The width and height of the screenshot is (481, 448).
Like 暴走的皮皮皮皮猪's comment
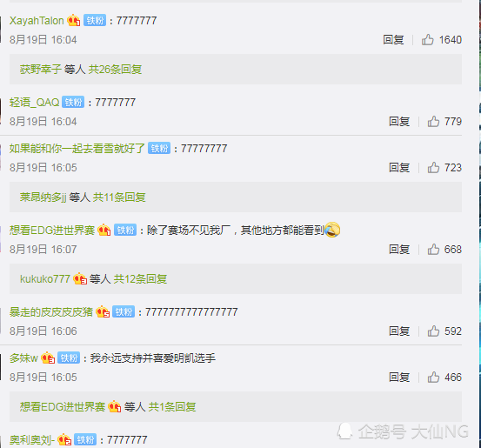point(433,331)
